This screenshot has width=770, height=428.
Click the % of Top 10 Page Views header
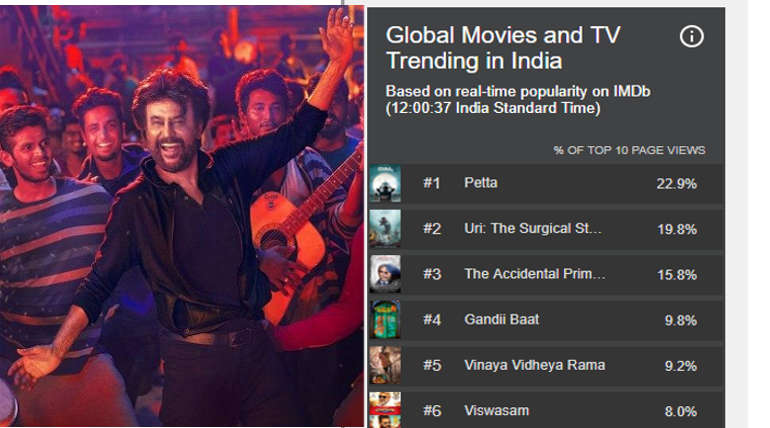629,150
